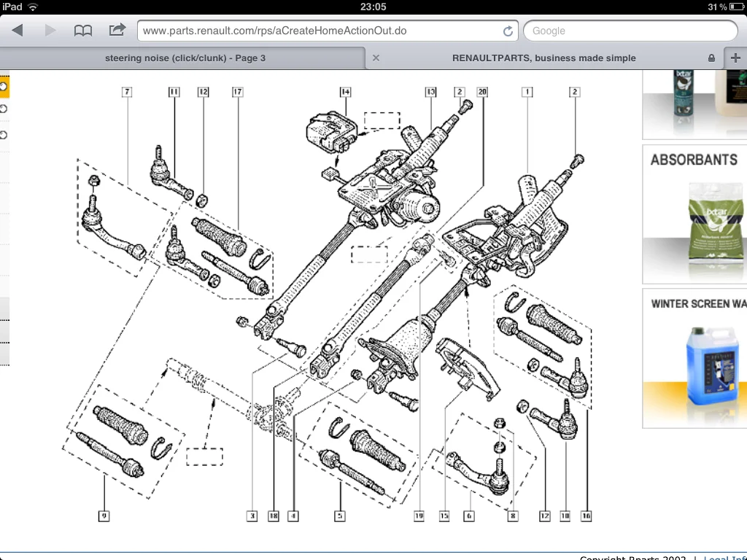Open the WINTER SCREEN WASH product ad
Screen dimensions: 747x560
694,358
